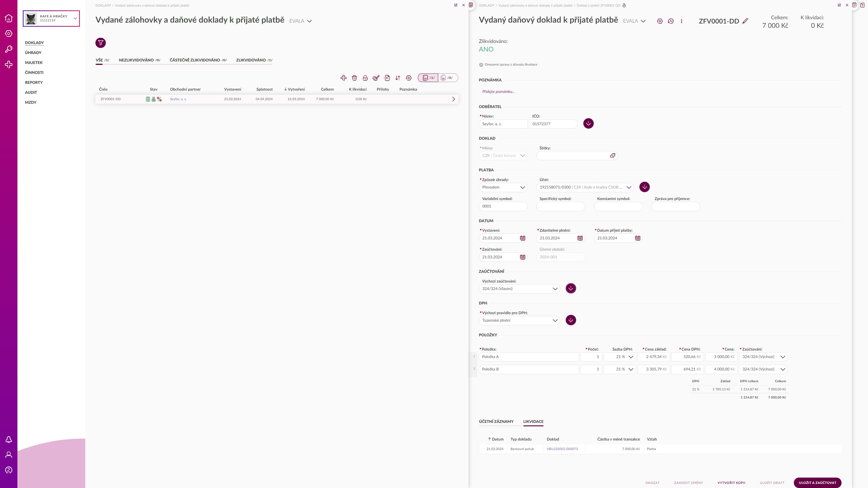Click the ULOŽIT A ZAÚČTOVAT button
The width and height of the screenshot is (868, 488).
[817, 483]
